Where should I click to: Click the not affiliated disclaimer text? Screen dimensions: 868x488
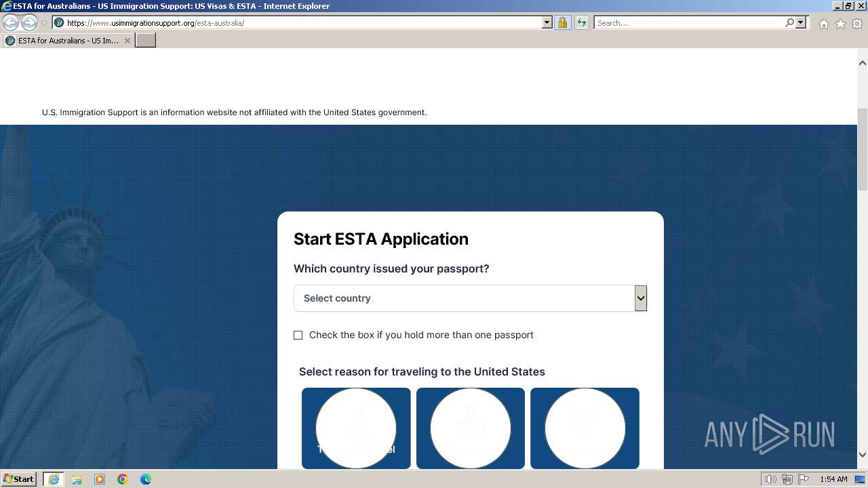[x=235, y=113]
